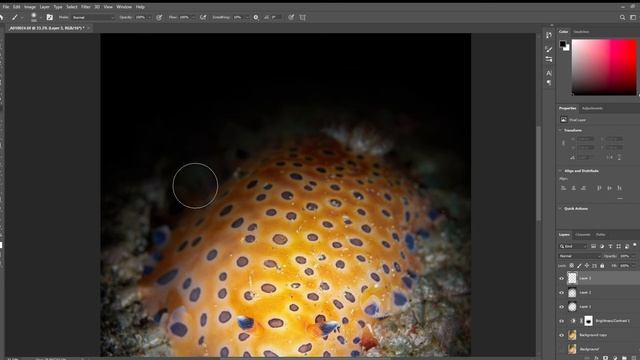Screen dimensions: 640x360
Task: Collapse the Transform section
Action: tap(560, 130)
